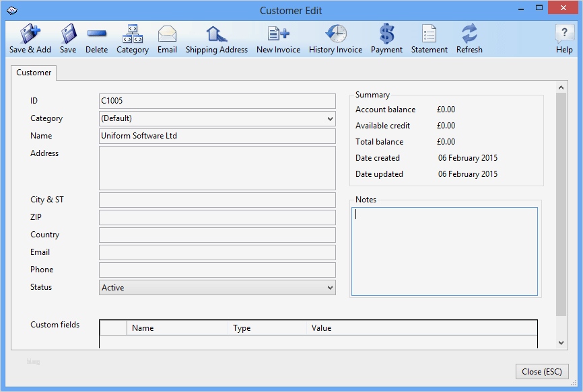Open the Statement toolbar icon
583x392 pixels.
(x=429, y=34)
